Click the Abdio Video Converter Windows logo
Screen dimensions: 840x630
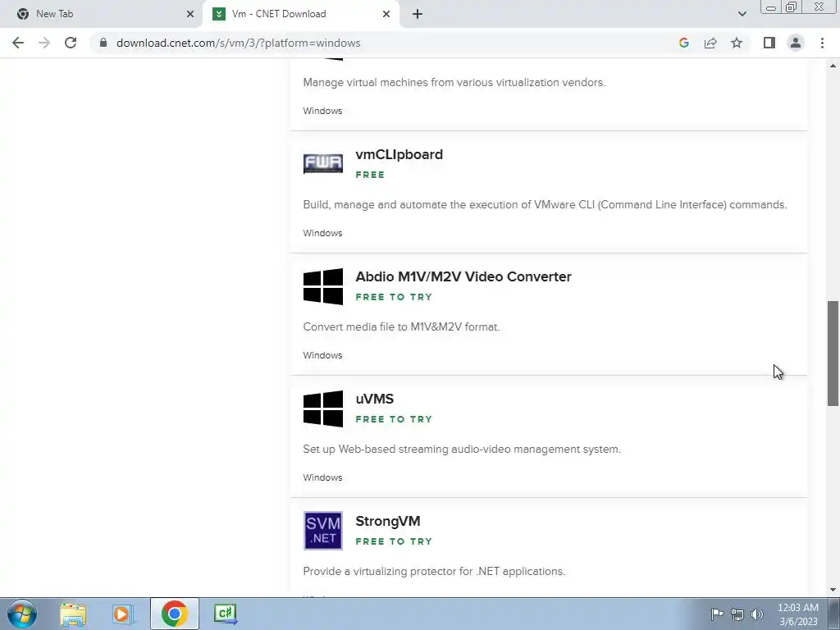click(x=323, y=286)
